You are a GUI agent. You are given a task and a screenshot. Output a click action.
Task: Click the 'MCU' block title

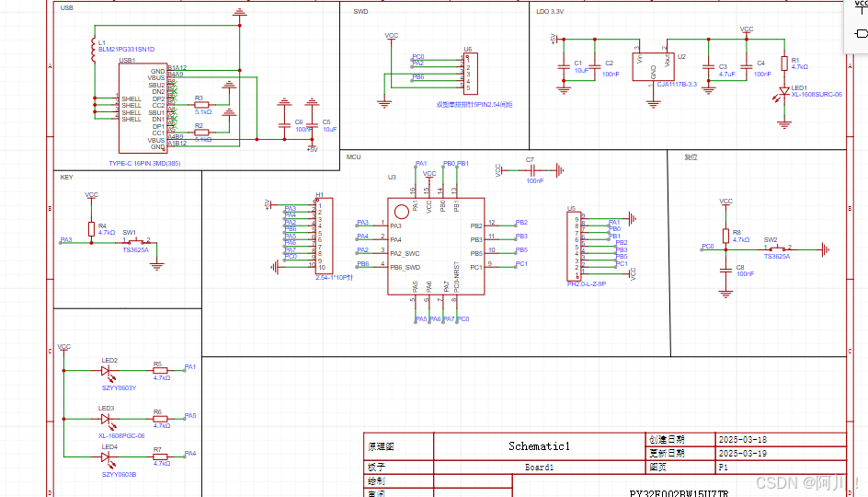[354, 156]
